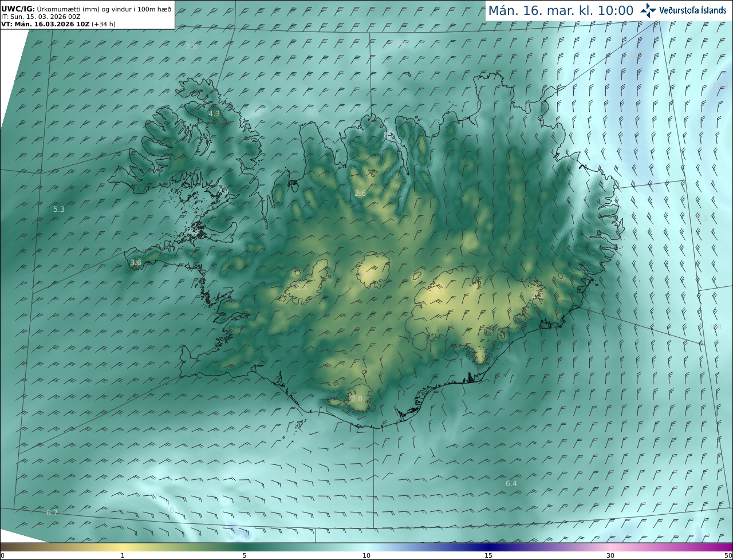
Task: Click the 15 tick on the color scale
Action: click(488, 555)
